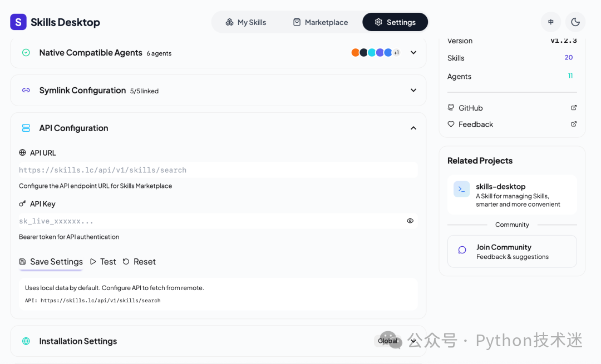Image resolution: width=601 pixels, height=364 pixels.
Task: Click the 'Bearer token for API authentication' hint
Action: click(69, 237)
